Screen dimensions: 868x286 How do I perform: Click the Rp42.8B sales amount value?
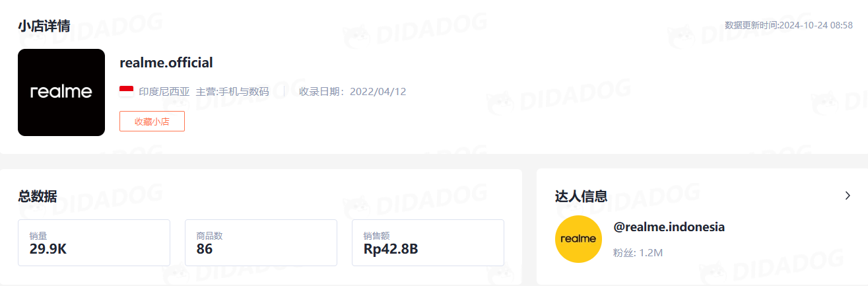click(x=391, y=250)
